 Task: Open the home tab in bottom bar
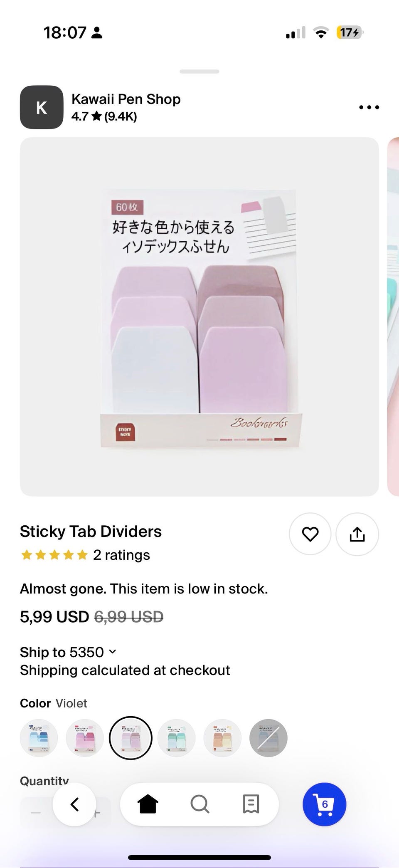click(x=148, y=804)
